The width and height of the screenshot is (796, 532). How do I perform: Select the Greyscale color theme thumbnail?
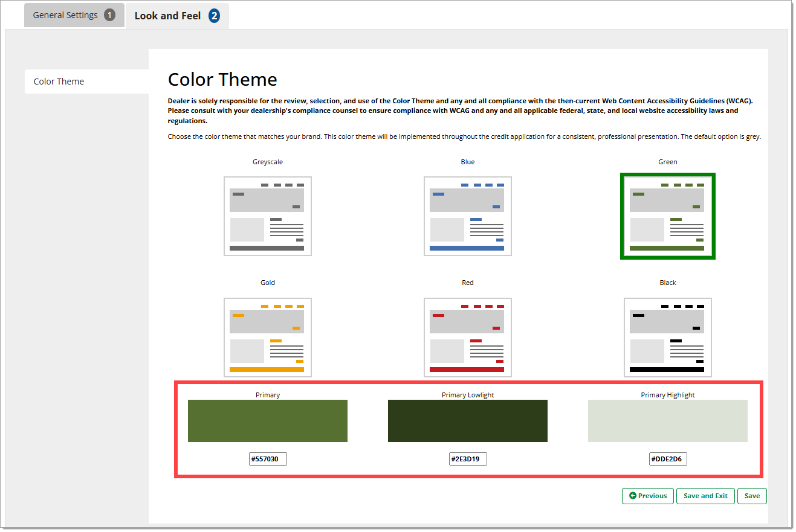pyautogui.click(x=267, y=216)
